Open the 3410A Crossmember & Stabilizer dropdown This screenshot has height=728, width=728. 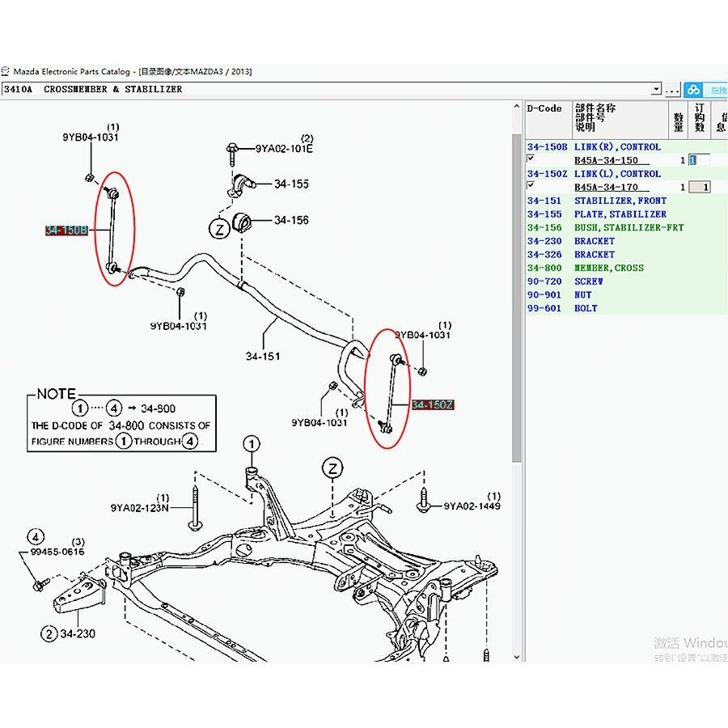pyautogui.click(x=656, y=89)
